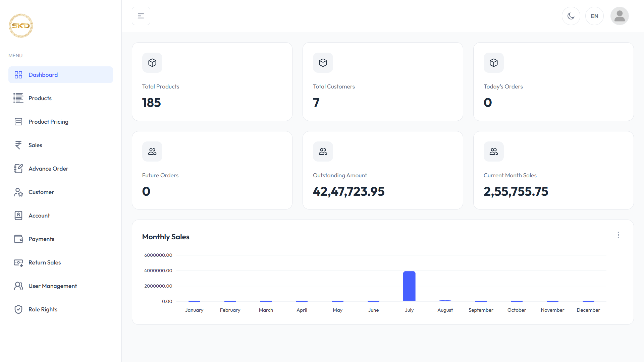This screenshot has height=362, width=644.
Task: Click the Product Pricing document icon
Action: [18, 122]
